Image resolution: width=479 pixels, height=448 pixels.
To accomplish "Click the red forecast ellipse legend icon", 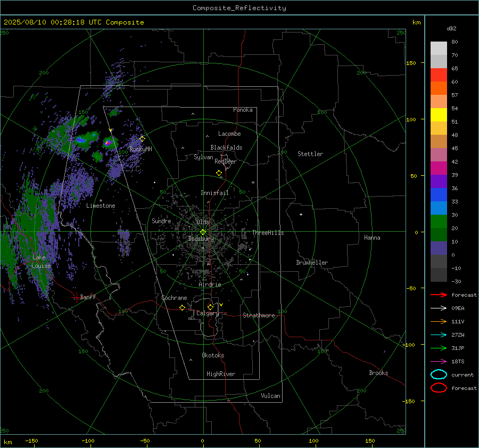I will [439, 388].
